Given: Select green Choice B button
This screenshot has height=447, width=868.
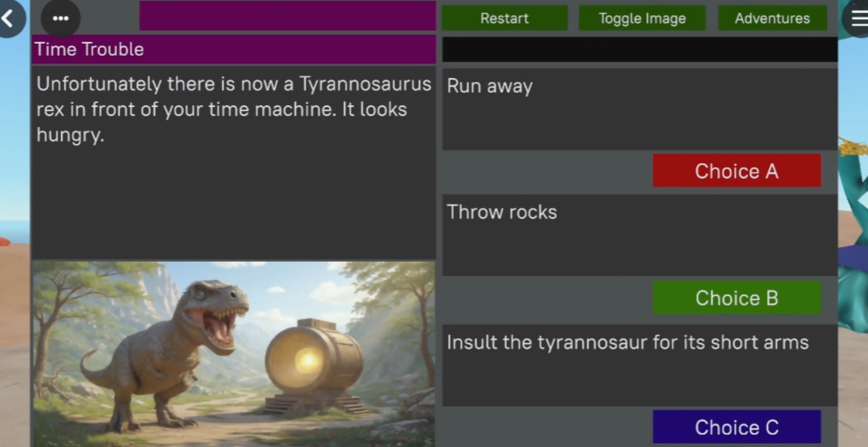Looking at the screenshot, I should pyautogui.click(x=736, y=298).
